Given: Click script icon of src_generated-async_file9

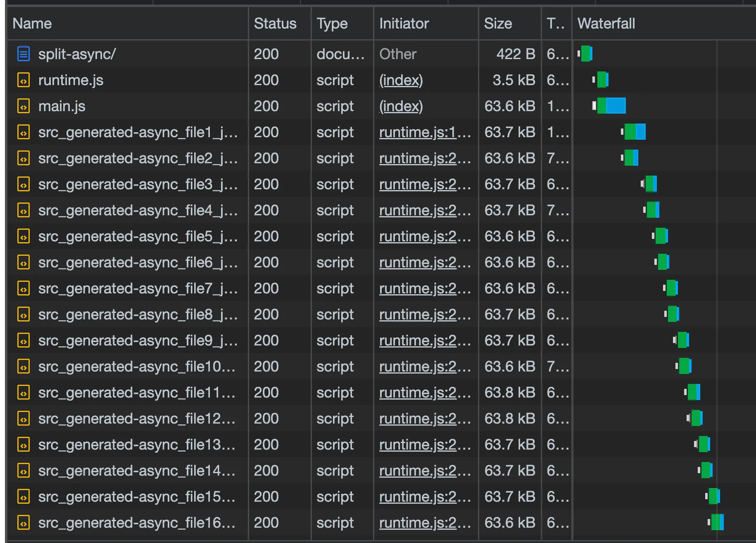Looking at the screenshot, I should [x=24, y=341].
